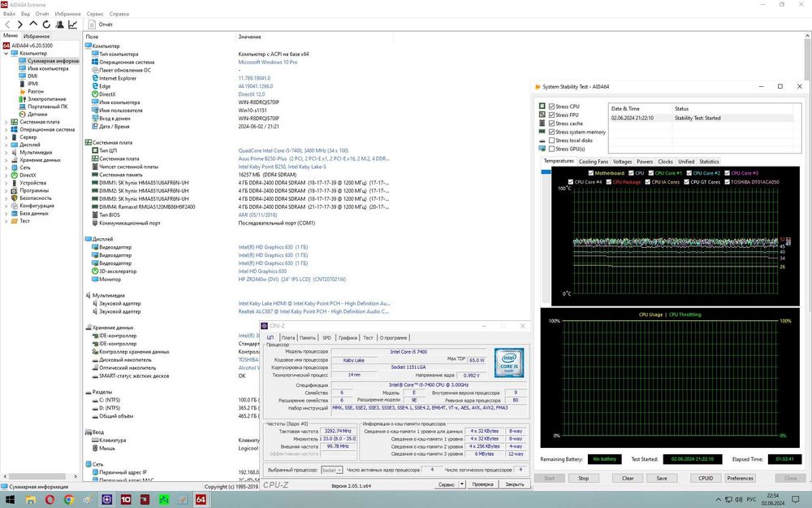Screen dimensions: 812x508
Task: Expand the Операционная система tree node
Action: point(6,129)
